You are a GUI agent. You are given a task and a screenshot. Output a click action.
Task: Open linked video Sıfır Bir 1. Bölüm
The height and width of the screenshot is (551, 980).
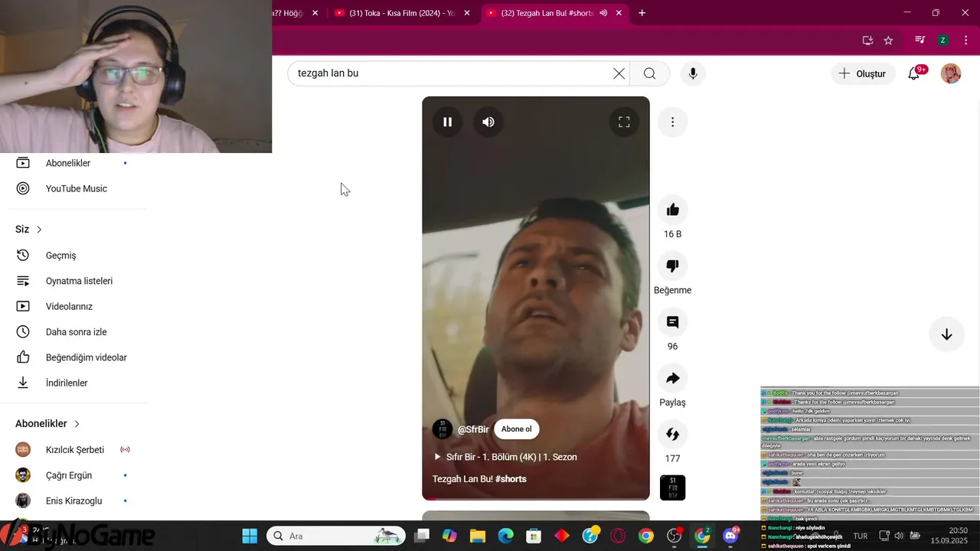click(x=505, y=457)
